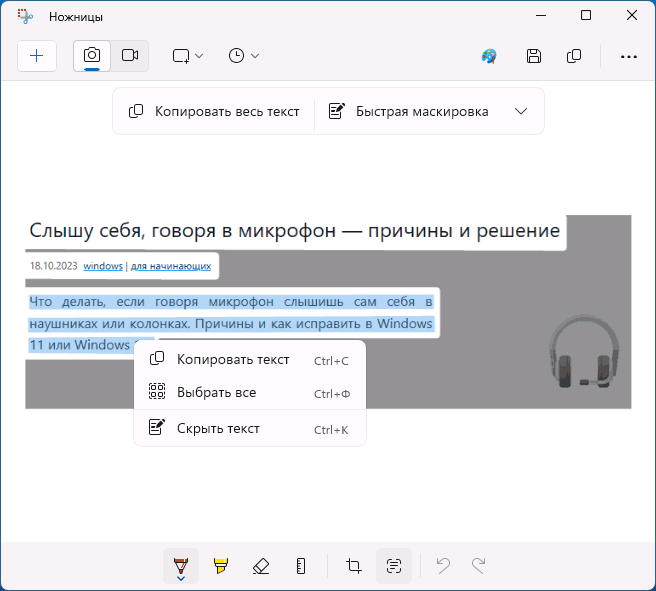This screenshot has width=656, height=591.
Task: Activate the image crop tool
Action: 354,566
